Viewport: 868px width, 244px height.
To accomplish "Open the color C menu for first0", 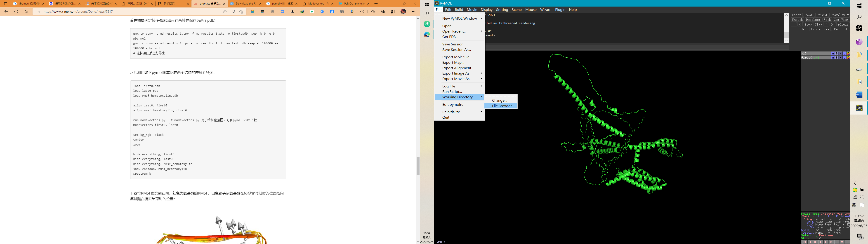I will (x=849, y=58).
